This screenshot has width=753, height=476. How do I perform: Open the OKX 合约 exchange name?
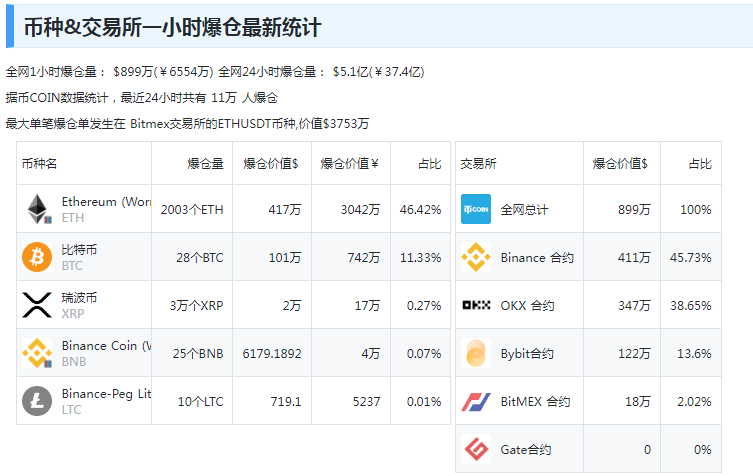527,305
